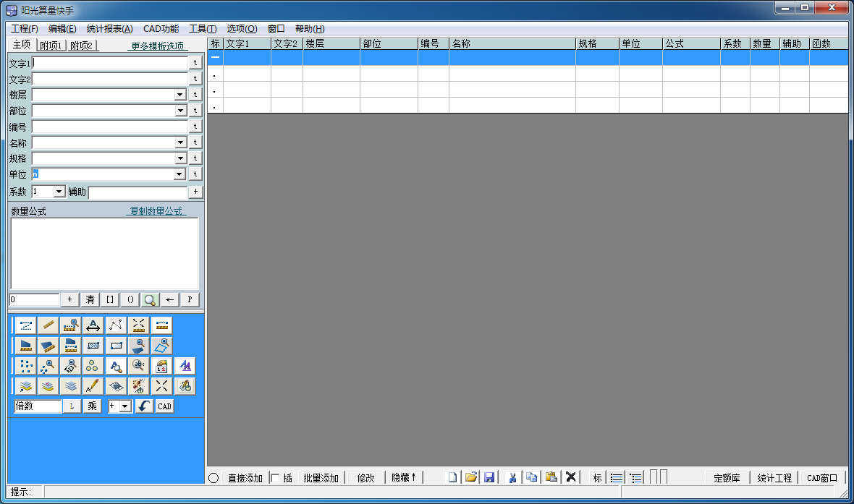This screenshot has width=854, height=504.
Task: Click the blue polygon outline with magnifier
Action: pyautogui.click(x=161, y=346)
